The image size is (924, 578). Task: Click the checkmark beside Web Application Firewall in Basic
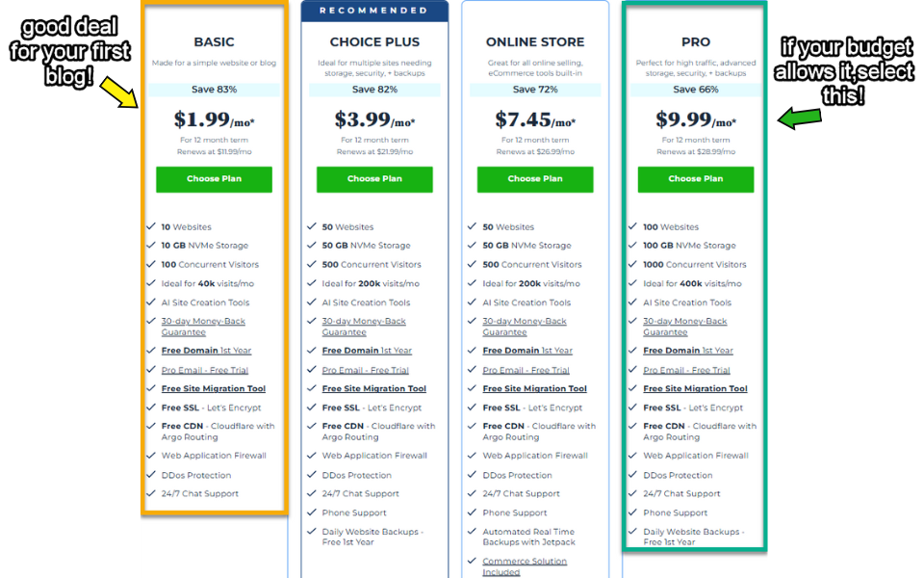click(x=151, y=455)
